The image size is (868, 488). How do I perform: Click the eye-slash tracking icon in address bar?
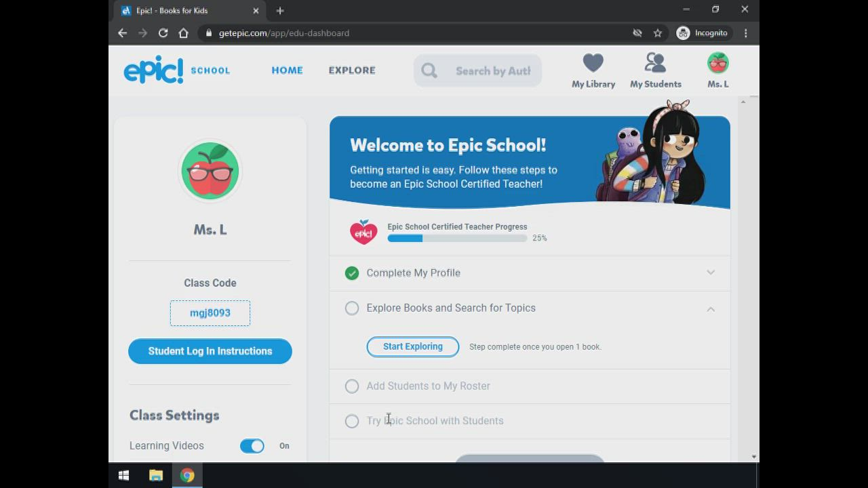pyautogui.click(x=637, y=33)
